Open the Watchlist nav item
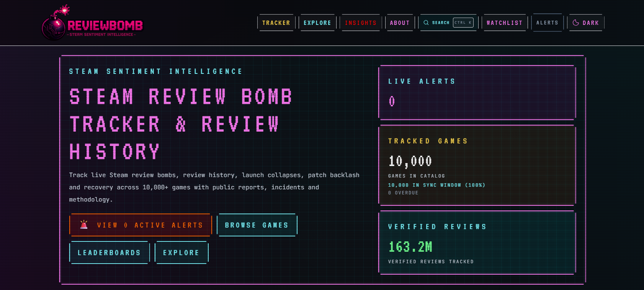 505,23
